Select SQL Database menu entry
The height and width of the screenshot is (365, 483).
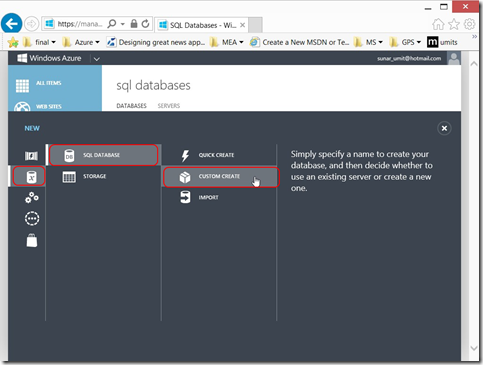[x=103, y=155]
